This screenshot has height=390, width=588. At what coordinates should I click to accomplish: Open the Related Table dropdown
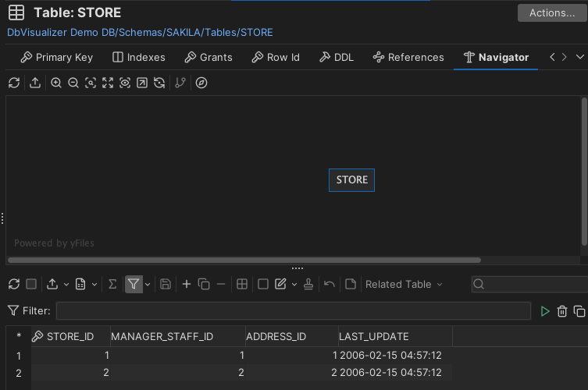point(404,285)
